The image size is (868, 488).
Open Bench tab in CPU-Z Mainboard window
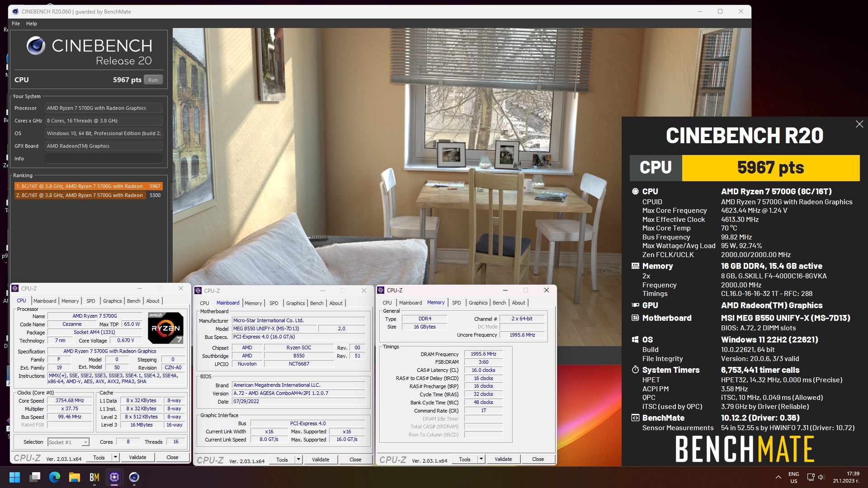[x=316, y=303]
